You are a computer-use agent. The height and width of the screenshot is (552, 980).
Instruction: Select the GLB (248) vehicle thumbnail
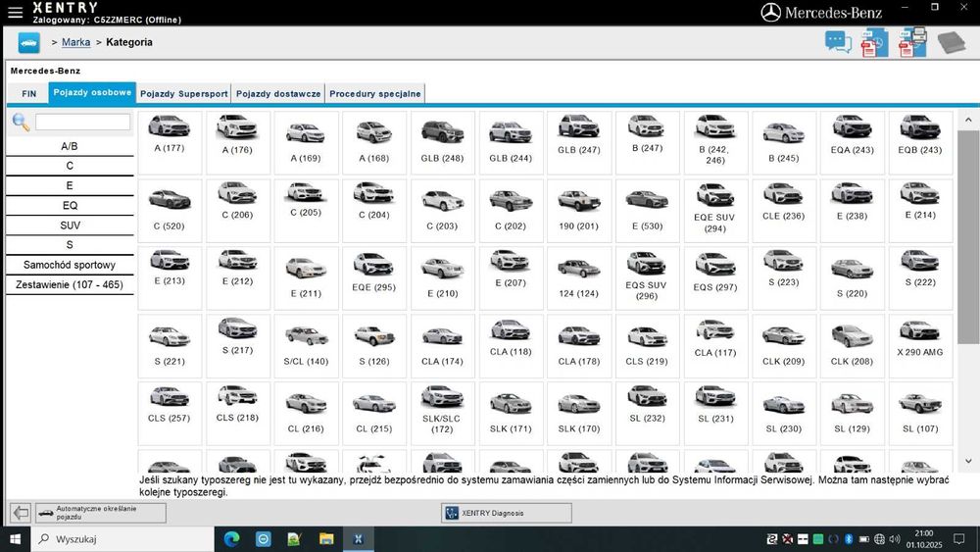coord(442,142)
